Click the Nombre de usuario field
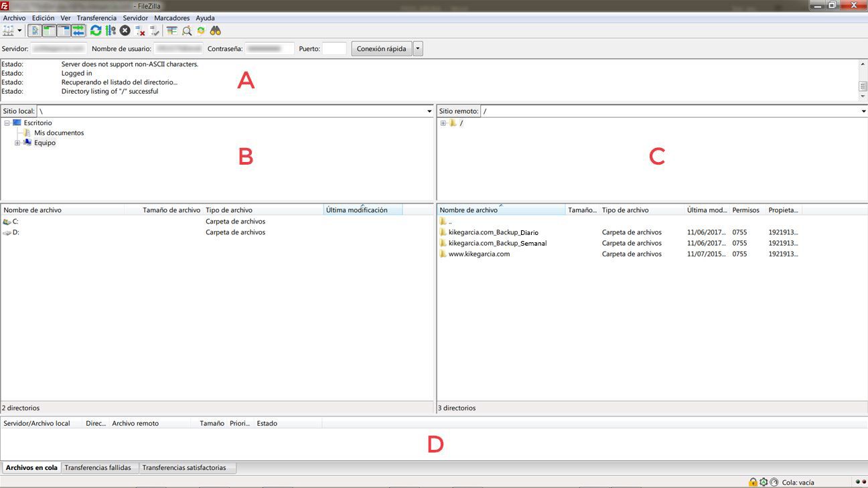Screen dimensions: 868x488 click(178, 49)
